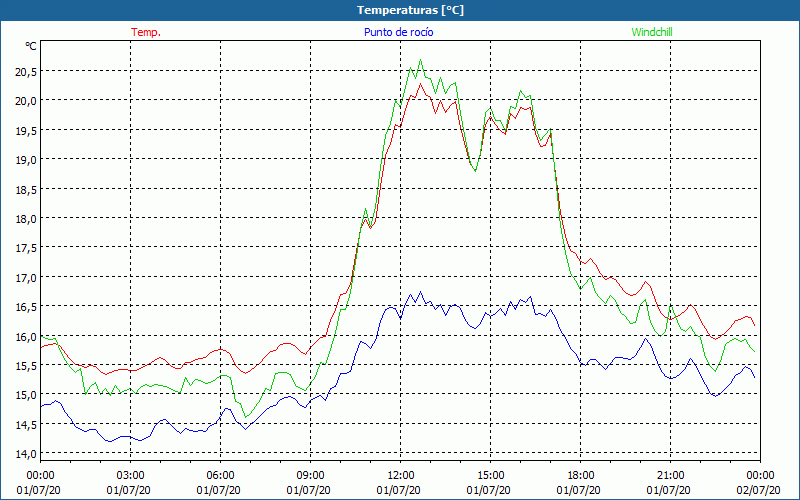Click the '02/07/20' date label
This screenshot has height=500, width=800.
(x=758, y=490)
